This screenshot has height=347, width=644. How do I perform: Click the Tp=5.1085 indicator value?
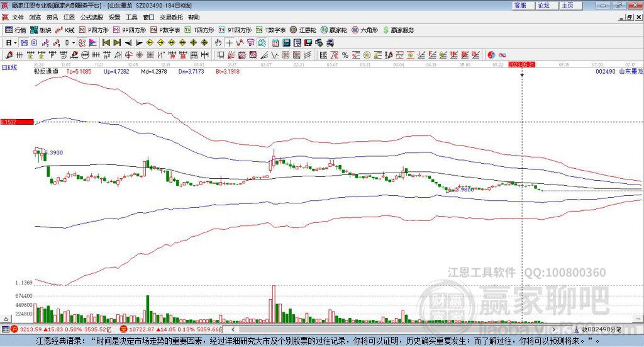(79, 72)
